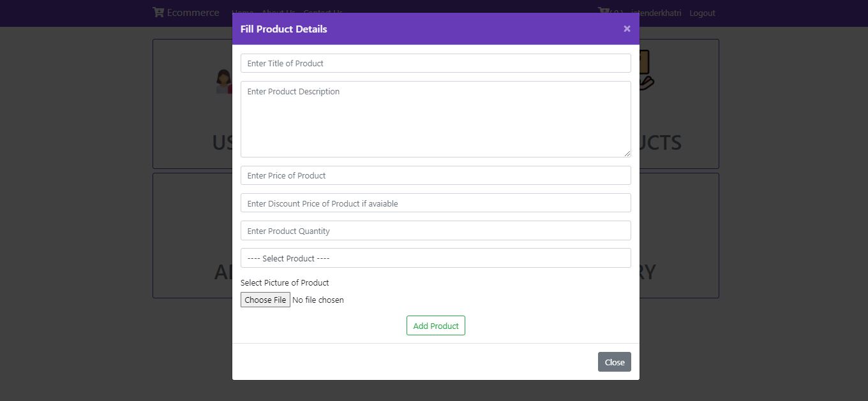Dismiss the modal using the × icon
Image resolution: width=868 pixels, height=401 pixels.
tap(626, 28)
